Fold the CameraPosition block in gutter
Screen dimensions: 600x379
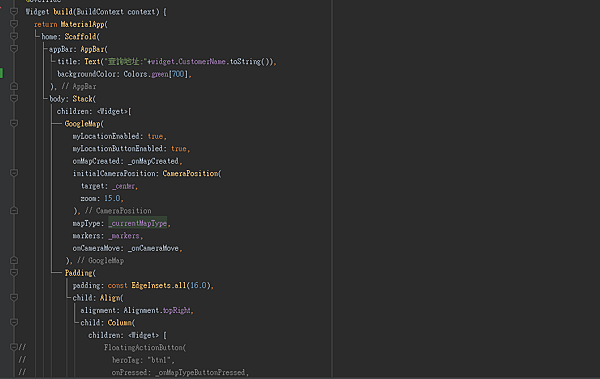coord(14,173)
